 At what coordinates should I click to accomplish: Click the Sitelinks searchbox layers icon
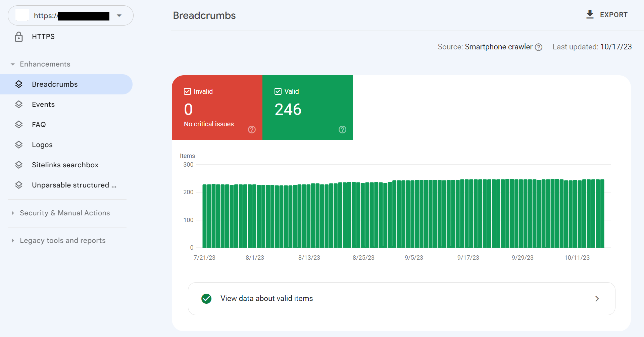click(x=19, y=165)
